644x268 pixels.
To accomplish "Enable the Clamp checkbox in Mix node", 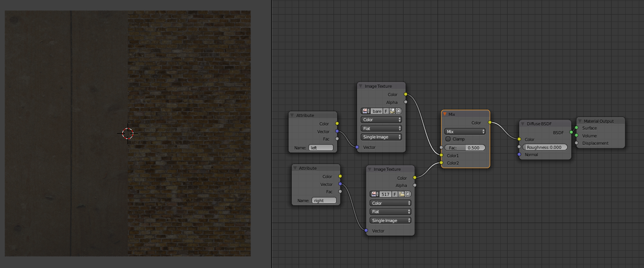I will 448,139.
